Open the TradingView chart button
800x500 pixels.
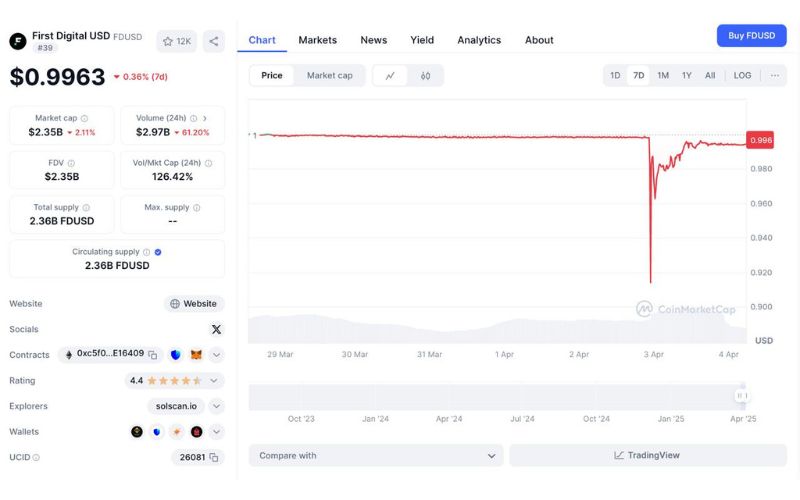[646, 455]
